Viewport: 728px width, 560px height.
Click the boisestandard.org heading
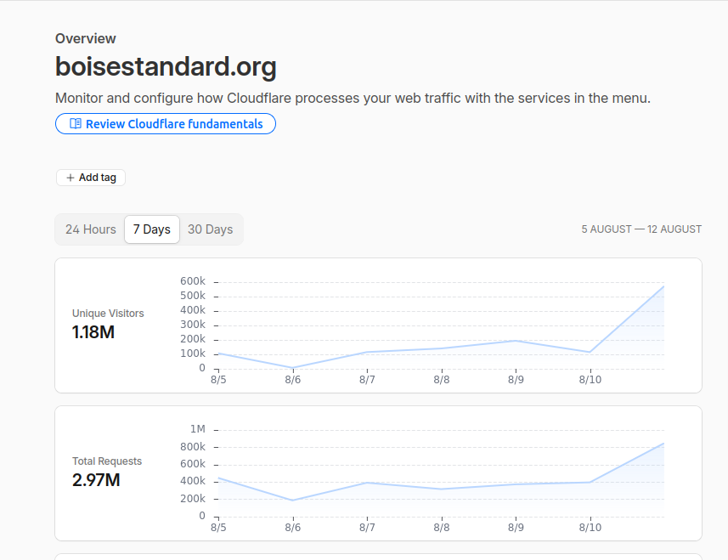[x=166, y=66]
